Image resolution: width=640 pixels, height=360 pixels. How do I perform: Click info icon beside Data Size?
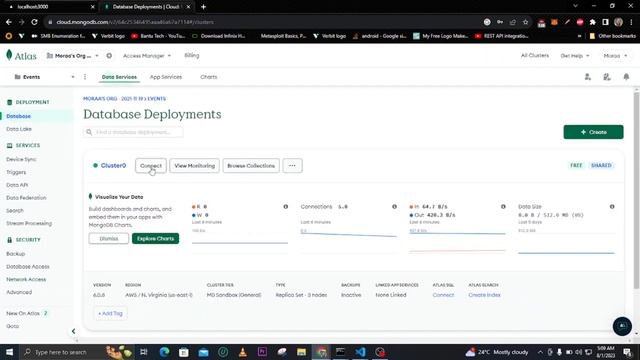tap(612, 207)
